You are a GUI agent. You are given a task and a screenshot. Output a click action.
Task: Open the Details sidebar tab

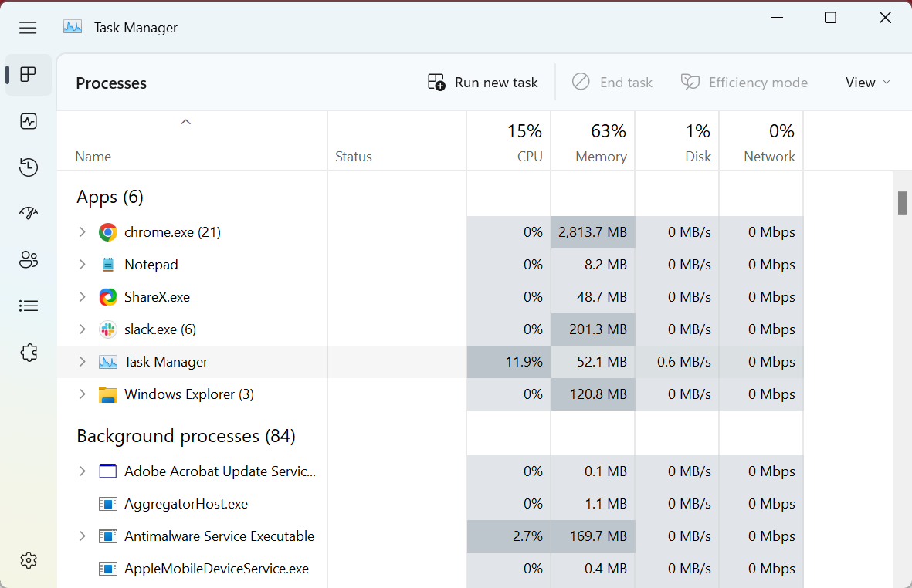point(28,306)
